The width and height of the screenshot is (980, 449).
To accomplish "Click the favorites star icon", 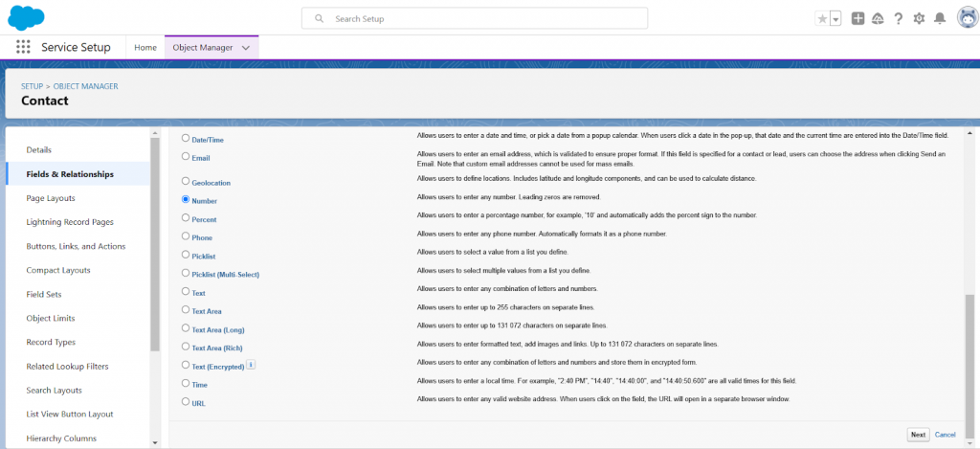I will (x=822, y=19).
